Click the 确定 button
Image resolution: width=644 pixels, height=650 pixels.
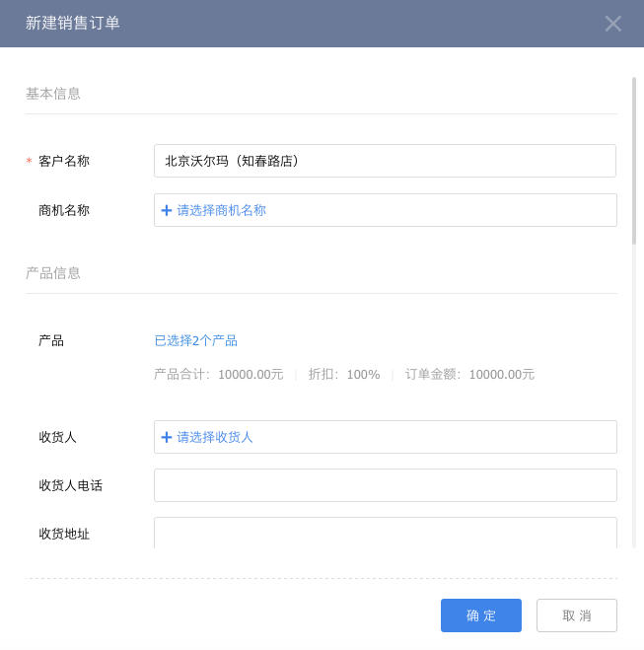tap(481, 615)
